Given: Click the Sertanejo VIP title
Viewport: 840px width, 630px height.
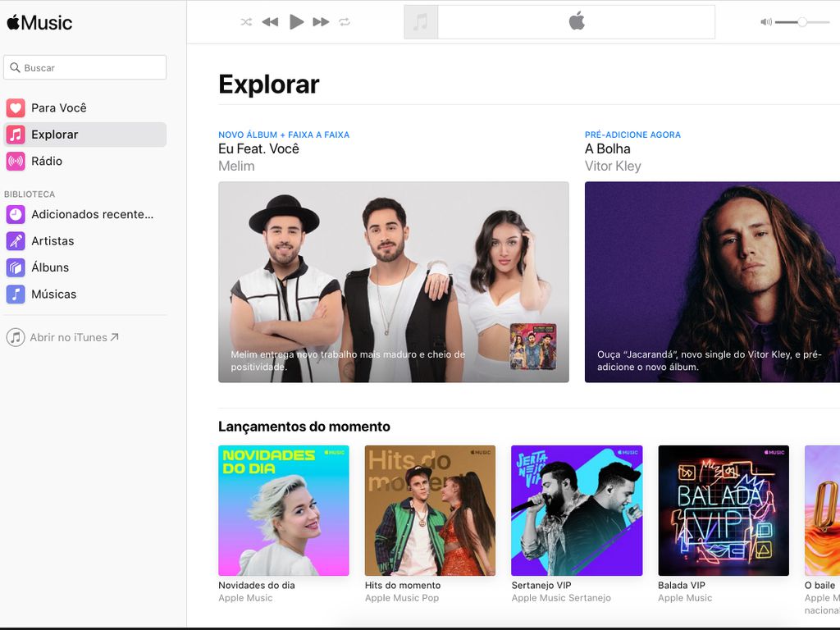Looking at the screenshot, I should (x=541, y=585).
